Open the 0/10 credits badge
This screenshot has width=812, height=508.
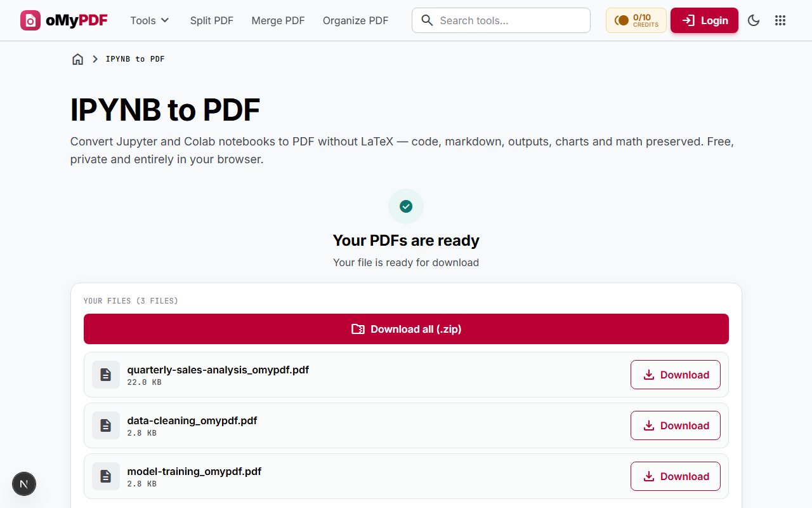tap(636, 20)
